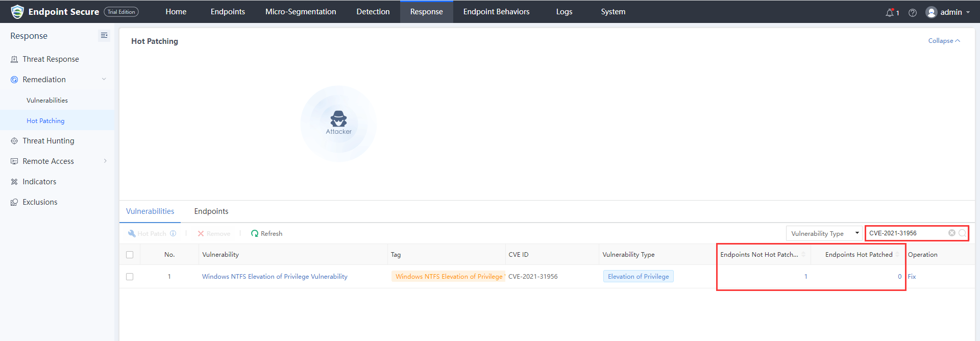Click the Attacker icon in the diagram
The width and height of the screenshot is (980, 341).
pyautogui.click(x=338, y=119)
